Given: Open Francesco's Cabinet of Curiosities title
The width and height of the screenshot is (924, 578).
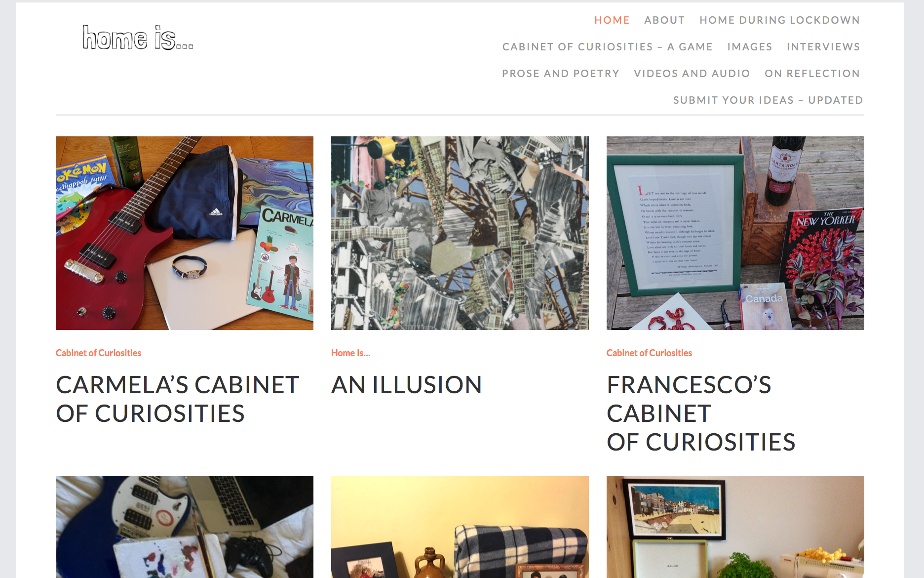Looking at the screenshot, I should 701,413.
